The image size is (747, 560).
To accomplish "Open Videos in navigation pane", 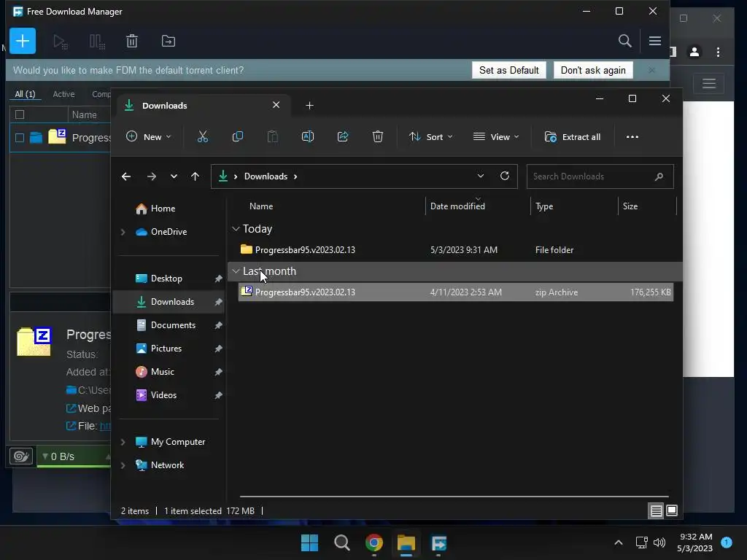I will pyautogui.click(x=163, y=395).
